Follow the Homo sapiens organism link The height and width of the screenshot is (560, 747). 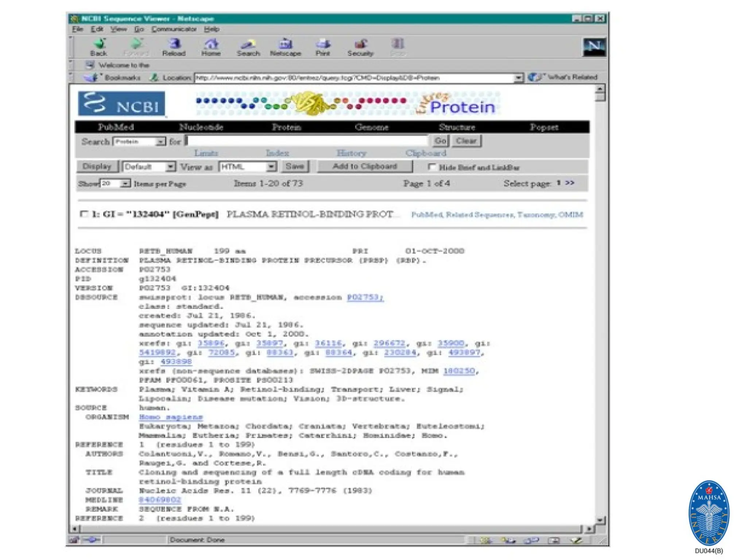[170, 417]
